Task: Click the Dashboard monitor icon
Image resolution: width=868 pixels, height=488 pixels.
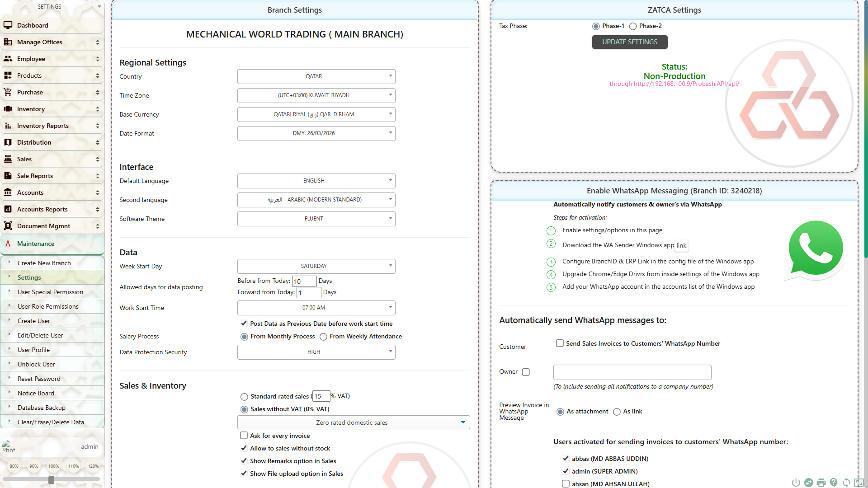Action: tap(8, 25)
